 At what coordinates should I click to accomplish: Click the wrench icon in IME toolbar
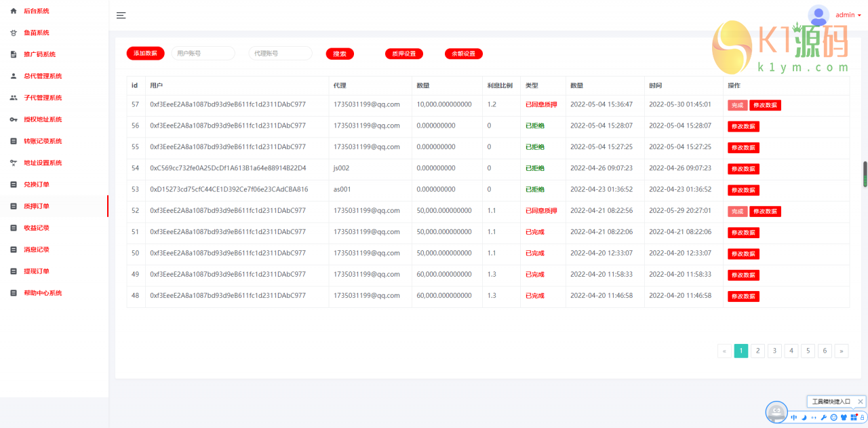(823, 417)
